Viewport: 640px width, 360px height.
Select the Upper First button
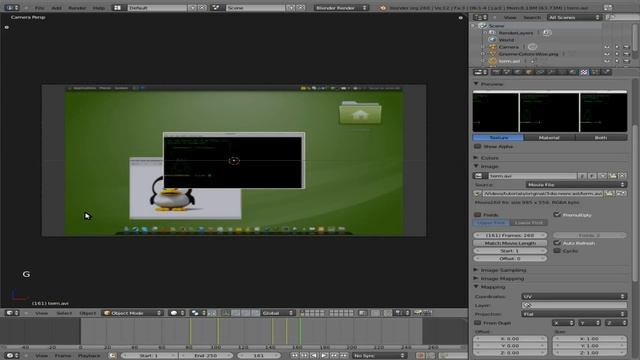click(491, 223)
